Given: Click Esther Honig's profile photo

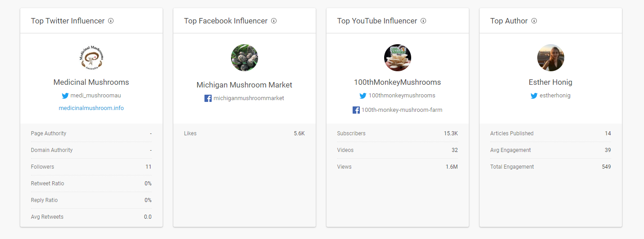Looking at the screenshot, I should point(551,58).
